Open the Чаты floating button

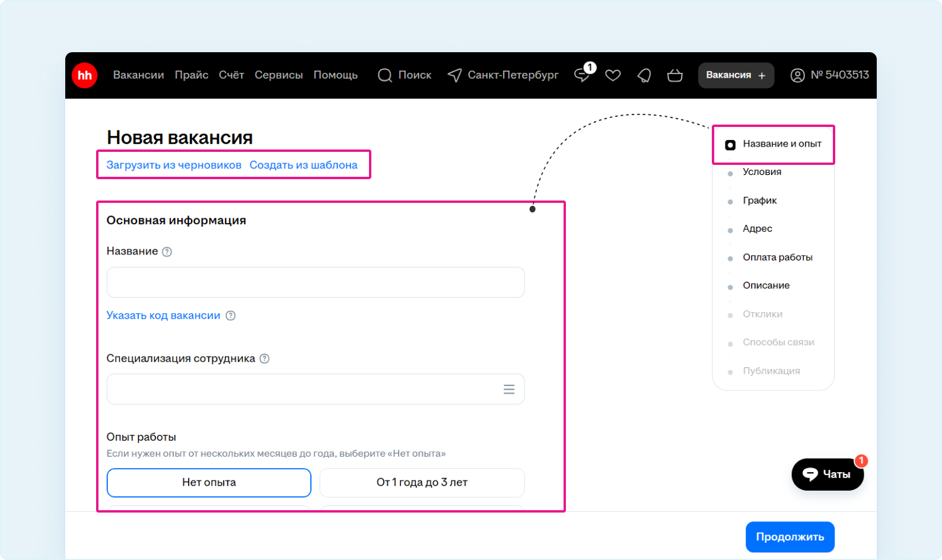coord(827,474)
